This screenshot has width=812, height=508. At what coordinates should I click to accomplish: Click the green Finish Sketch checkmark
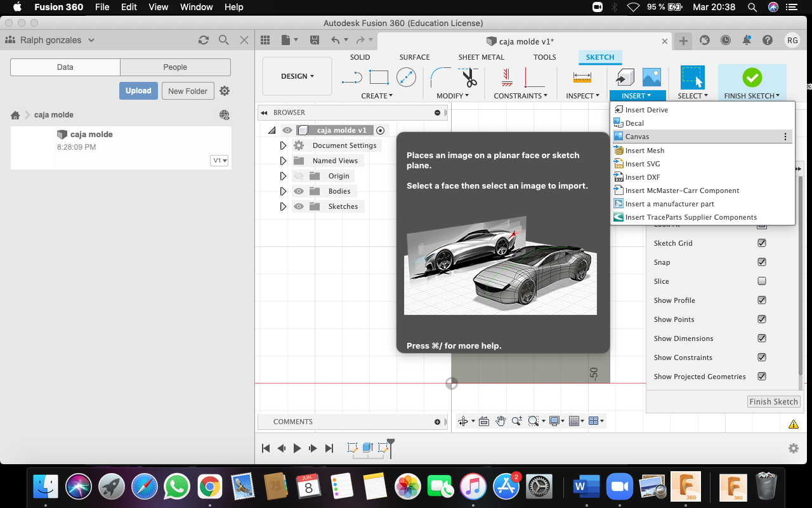(x=752, y=77)
